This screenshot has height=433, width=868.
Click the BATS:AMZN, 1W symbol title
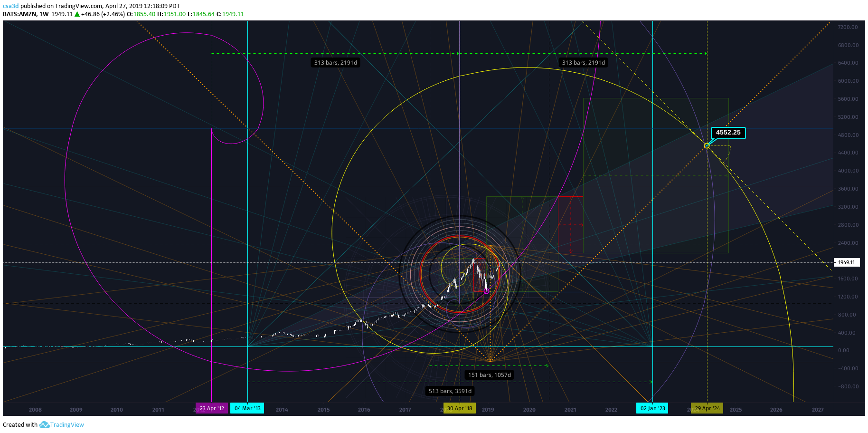pyautogui.click(x=26, y=14)
